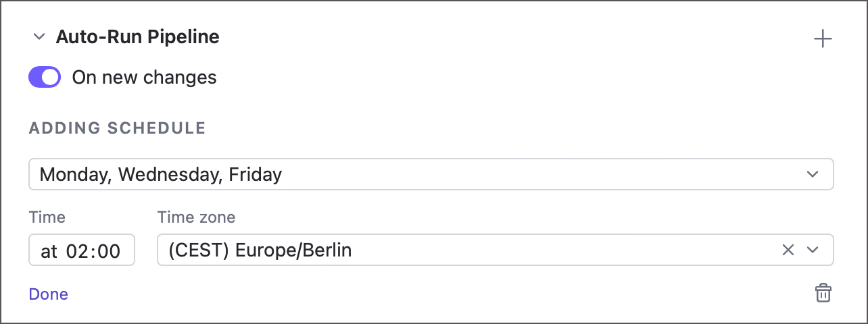The image size is (868, 324).
Task: Click the ADDING SCHEDULE section label
Action: click(117, 128)
